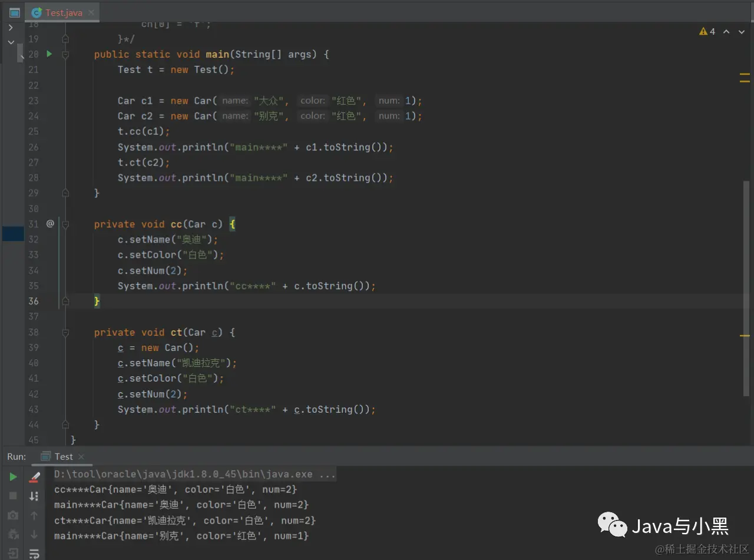Viewport: 754px width, 560px height.
Task: Click the java.exe command line in console
Action: 195,474
